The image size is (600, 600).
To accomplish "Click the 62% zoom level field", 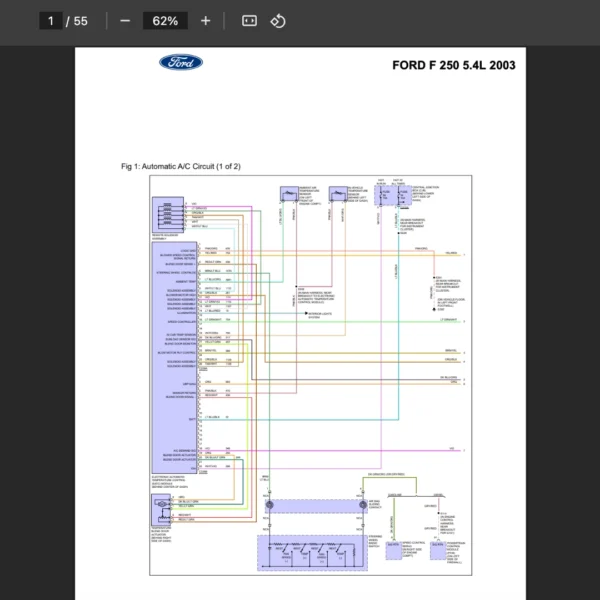I will (x=165, y=21).
